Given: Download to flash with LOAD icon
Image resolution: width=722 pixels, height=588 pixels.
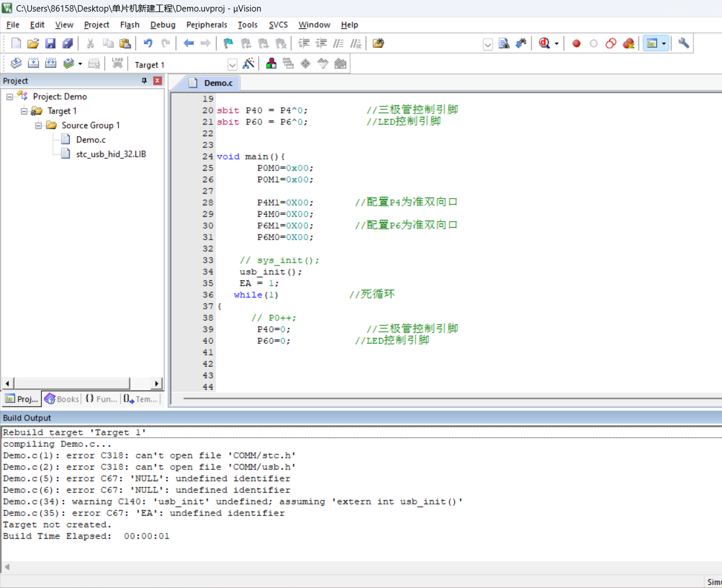Looking at the screenshot, I should (x=117, y=63).
